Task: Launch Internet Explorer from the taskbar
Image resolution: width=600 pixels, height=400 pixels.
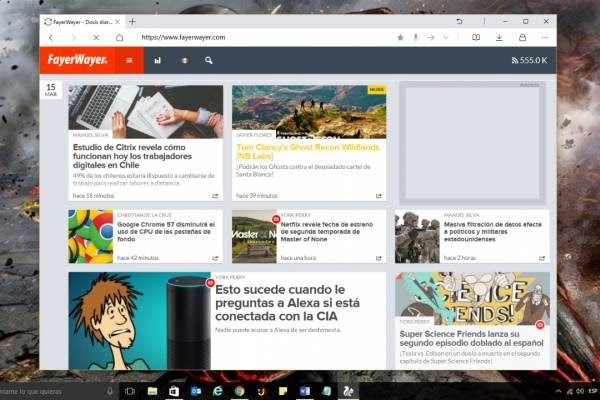Action: point(218,391)
